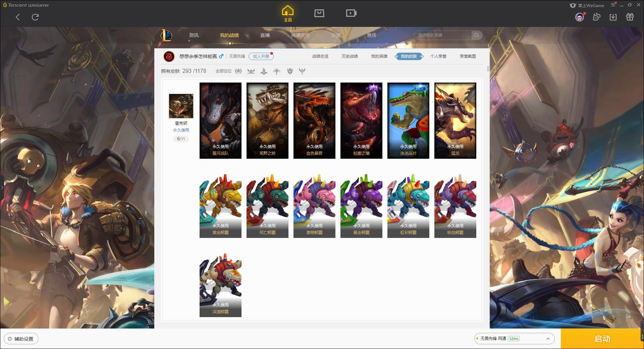This screenshot has height=349, width=644.
Task: Click the League of Legends logo
Action: [x=166, y=35]
